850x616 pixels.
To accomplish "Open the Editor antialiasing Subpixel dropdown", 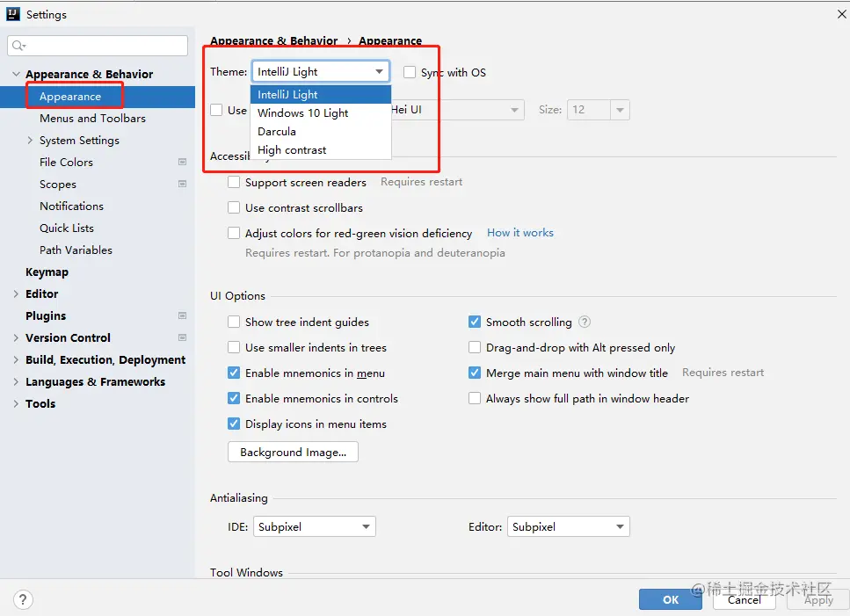I will (568, 526).
